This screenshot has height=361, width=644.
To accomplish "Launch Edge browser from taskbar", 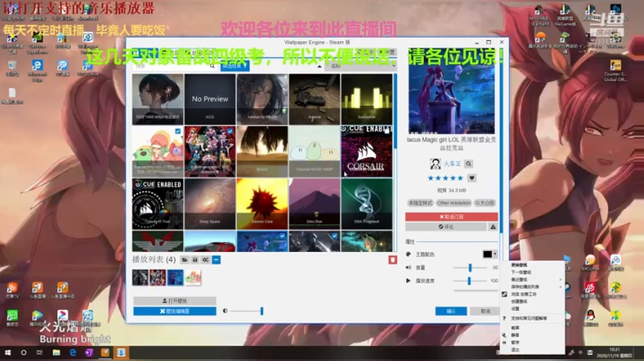I will [x=72, y=352].
